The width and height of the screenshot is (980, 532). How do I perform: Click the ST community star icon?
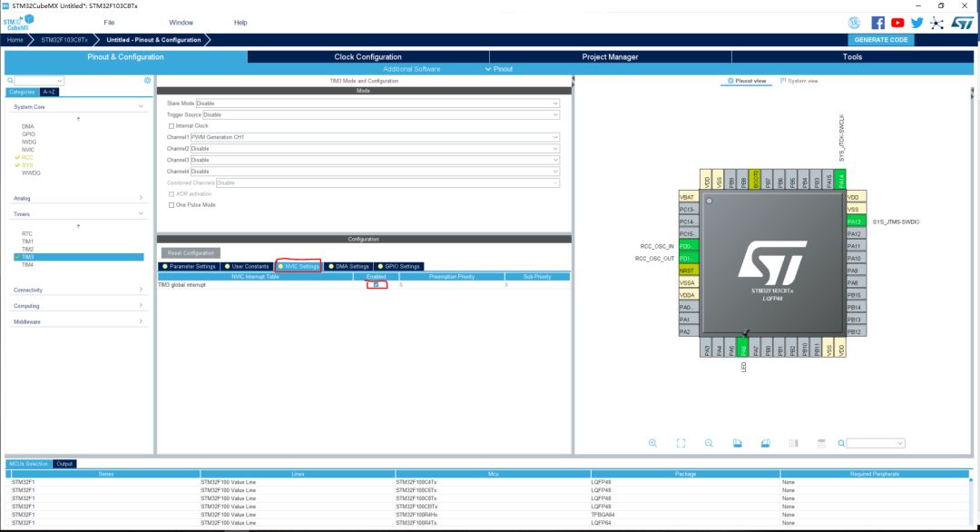tap(936, 23)
